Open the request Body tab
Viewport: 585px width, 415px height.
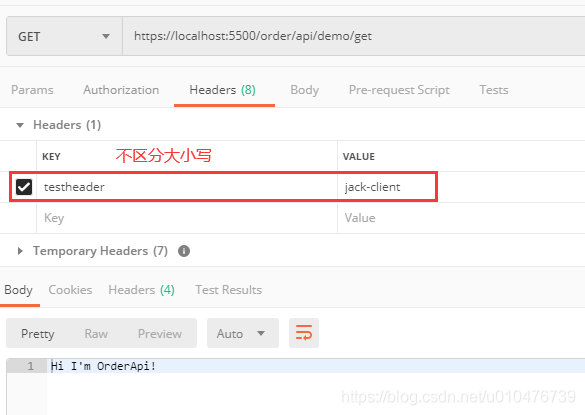tap(304, 90)
